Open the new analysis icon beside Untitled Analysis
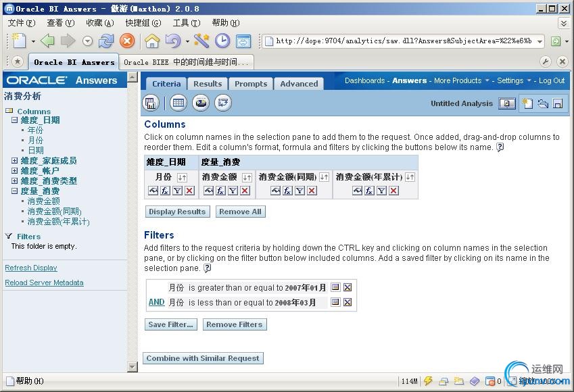 (x=527, y=103)
